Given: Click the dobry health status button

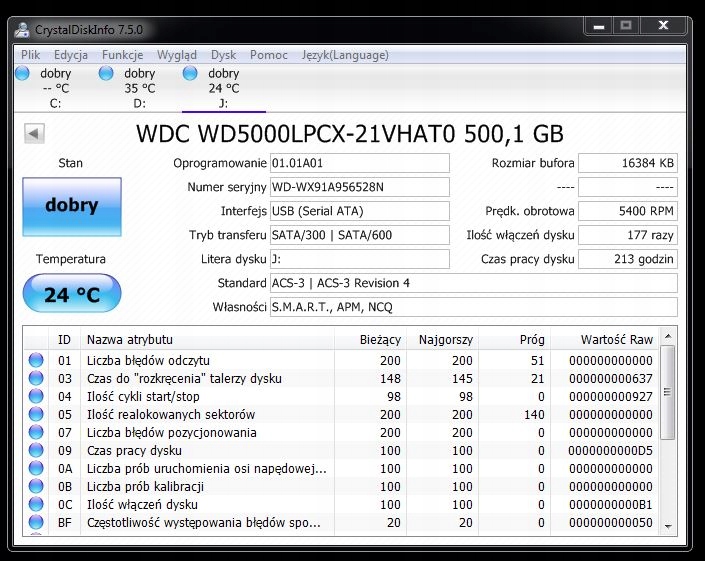Looking at the screenshot, I should pos(72,206).
